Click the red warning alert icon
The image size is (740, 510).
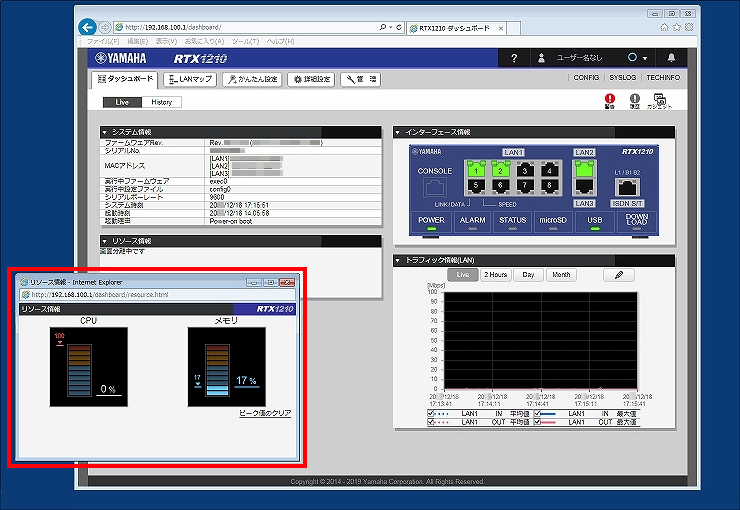610,100
